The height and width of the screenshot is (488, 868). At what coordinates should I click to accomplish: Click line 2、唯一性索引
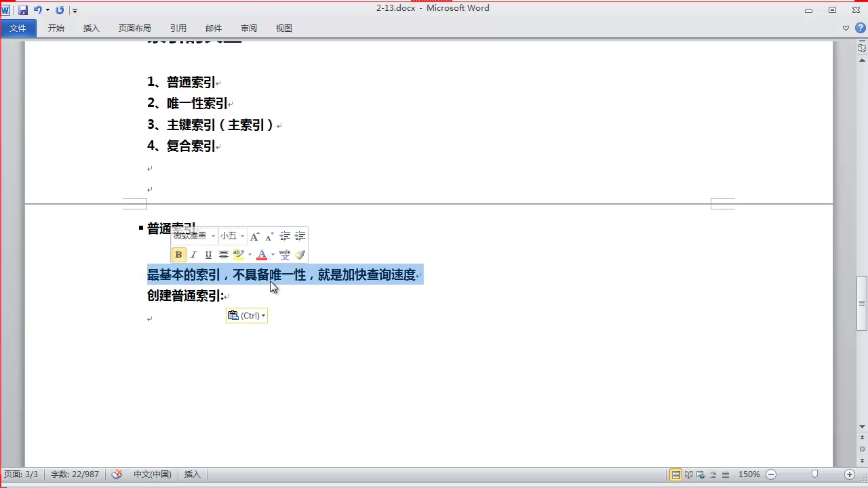(x=188, y=104)
